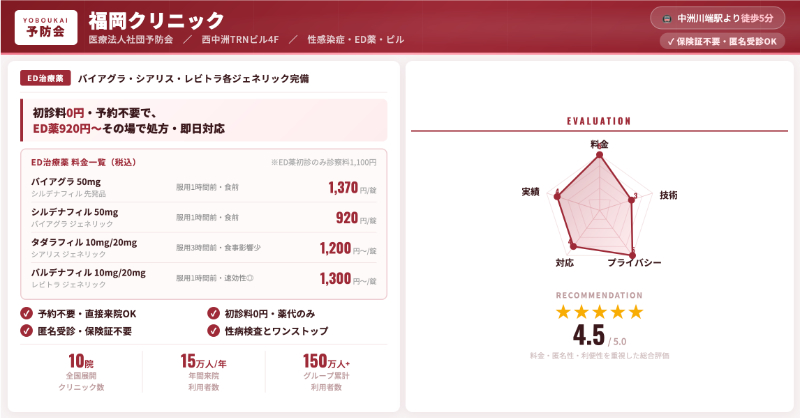Click the ED治療薬 red tag label

click(x=45, y=78)
